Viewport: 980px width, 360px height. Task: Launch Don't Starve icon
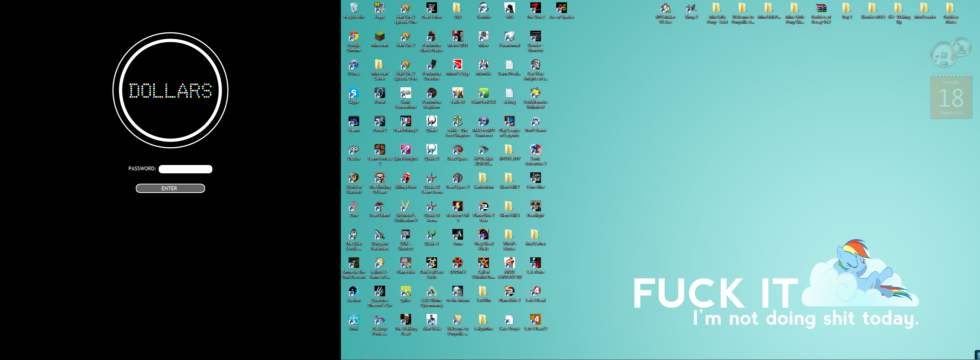pos(535,124)
